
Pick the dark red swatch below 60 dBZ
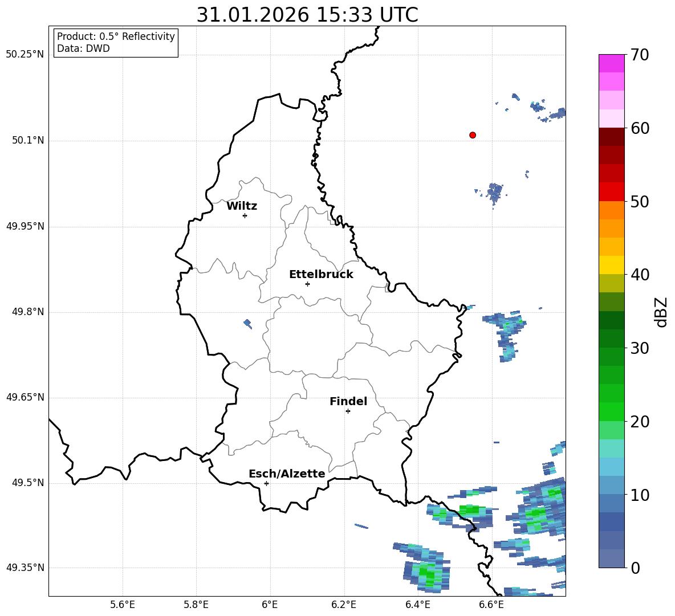coord(612,137)
